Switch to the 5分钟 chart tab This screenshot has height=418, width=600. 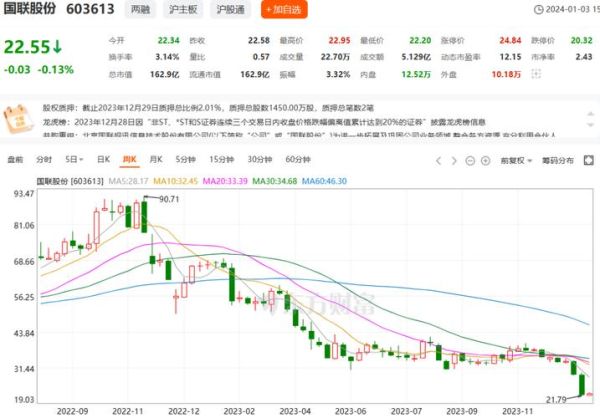pyautogui.click(x=186, y=160)
